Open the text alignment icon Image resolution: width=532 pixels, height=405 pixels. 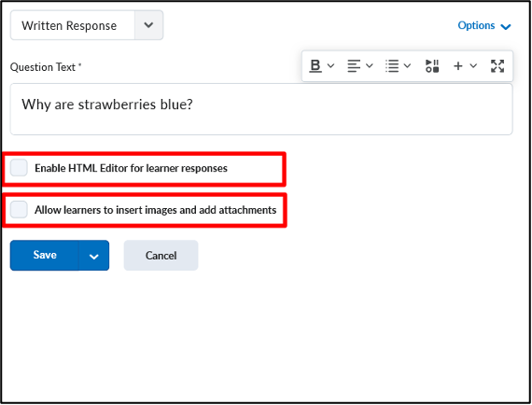354,66
